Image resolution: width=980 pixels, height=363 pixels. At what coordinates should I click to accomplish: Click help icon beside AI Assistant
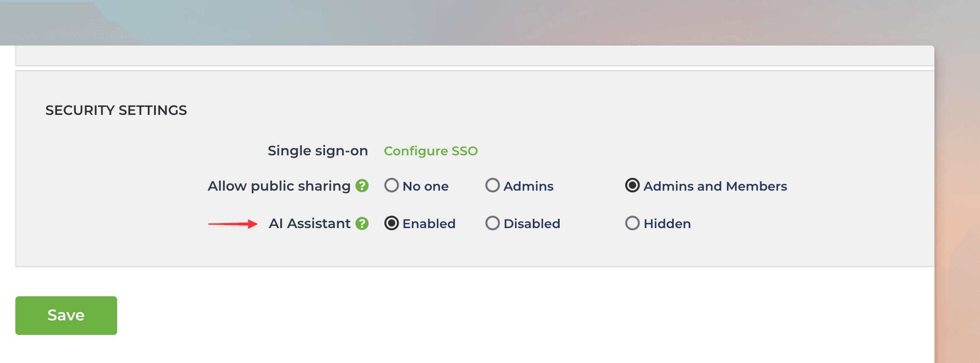[362, 223]
